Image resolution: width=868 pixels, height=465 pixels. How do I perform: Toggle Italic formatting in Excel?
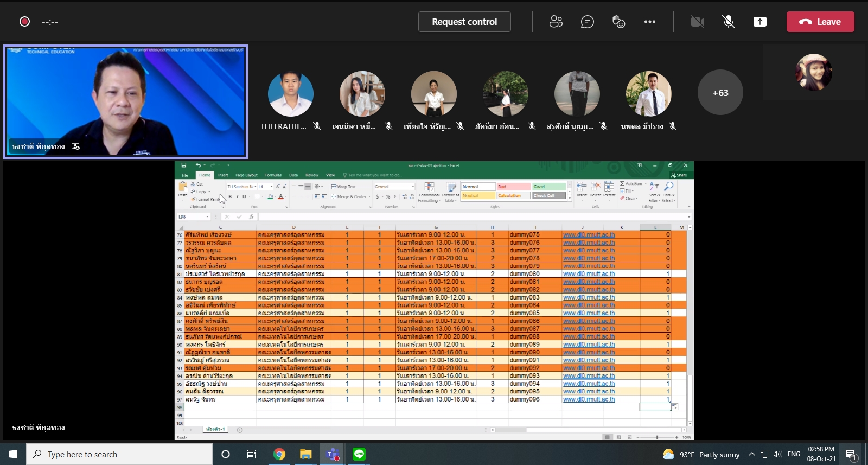click(237, 196)
